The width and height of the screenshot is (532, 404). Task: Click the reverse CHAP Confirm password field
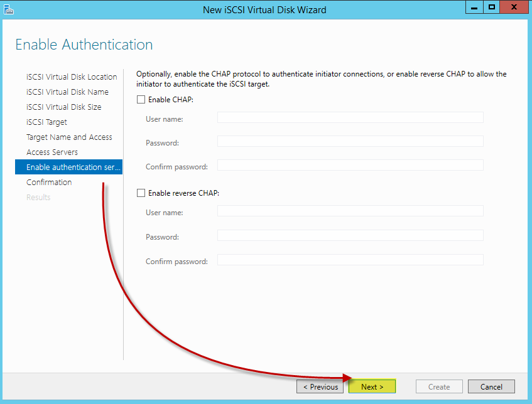(x=350, y=260)
